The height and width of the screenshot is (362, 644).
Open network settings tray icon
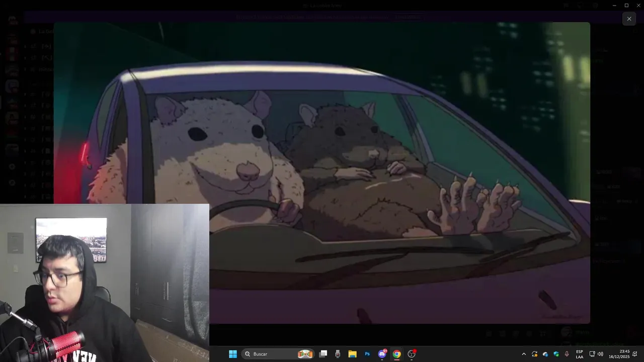(592, 354)
